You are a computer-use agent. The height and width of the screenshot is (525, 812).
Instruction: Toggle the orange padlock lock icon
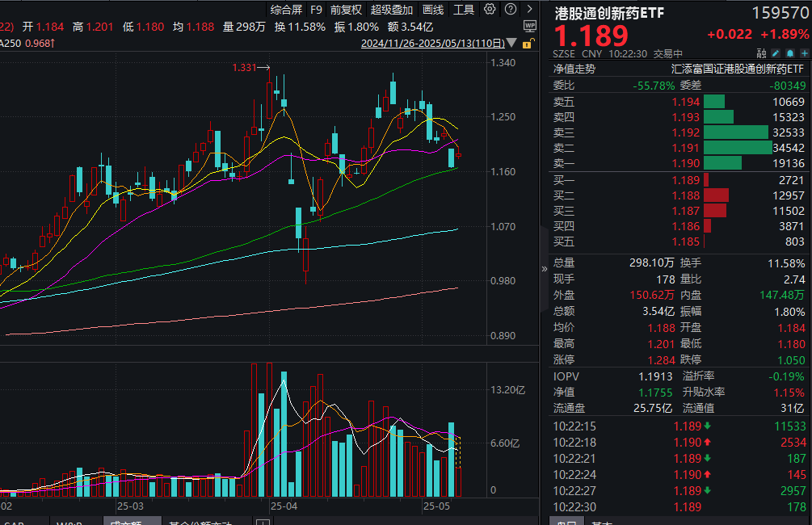tap(527, 44)
